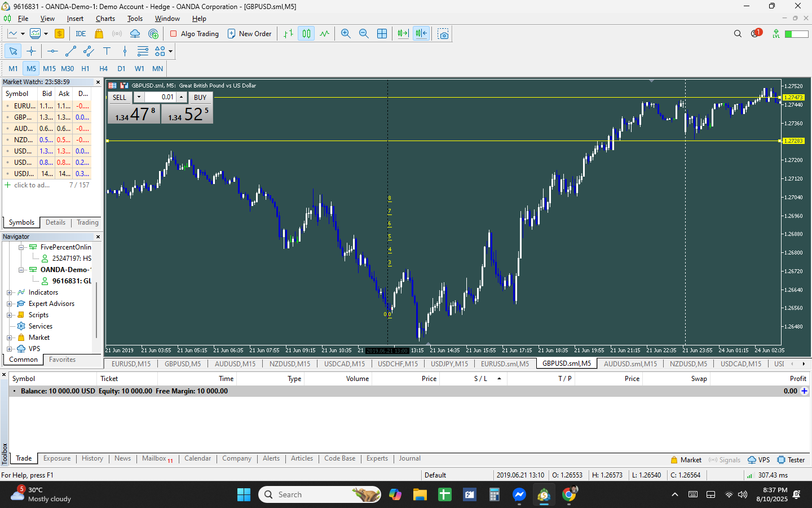Switch chart to line chart view
The width and height of the screenshot is (812, 508).
point(324,34)
